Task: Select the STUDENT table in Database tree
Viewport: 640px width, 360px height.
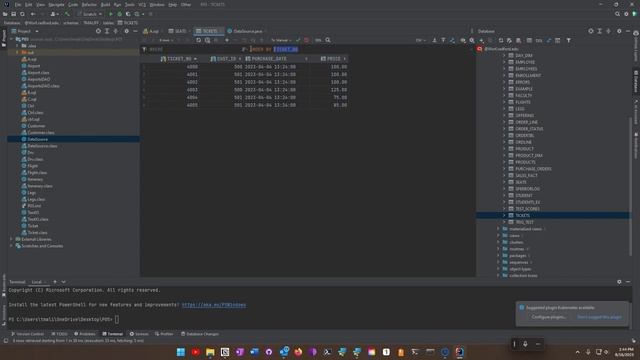Action: click(524, 195)
